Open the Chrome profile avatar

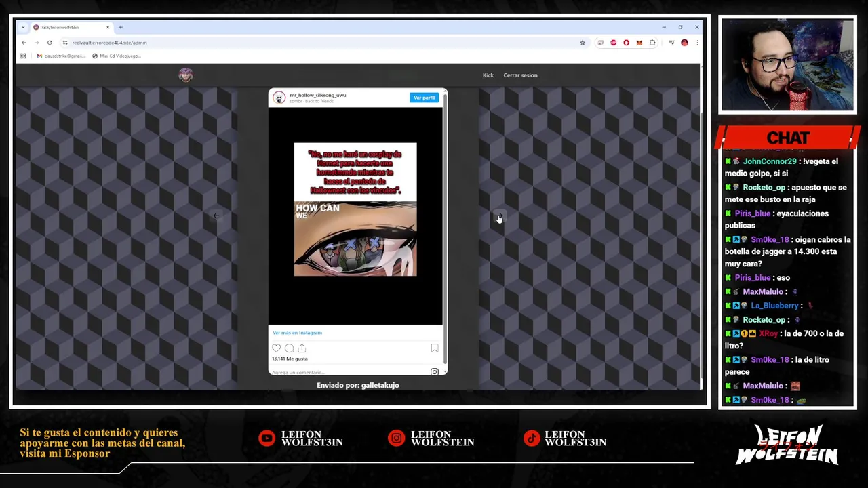[684, 43]
